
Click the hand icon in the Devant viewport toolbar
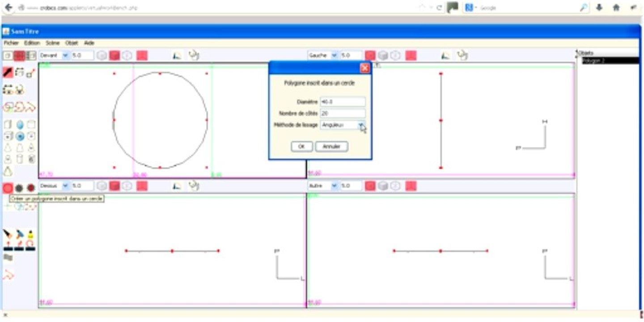click(x=194, y=55)
